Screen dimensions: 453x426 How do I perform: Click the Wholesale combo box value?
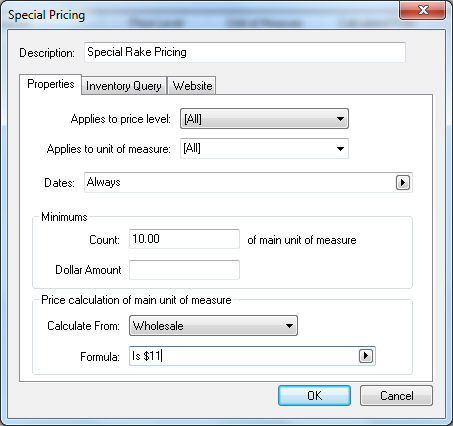click(x=206, y=326)
